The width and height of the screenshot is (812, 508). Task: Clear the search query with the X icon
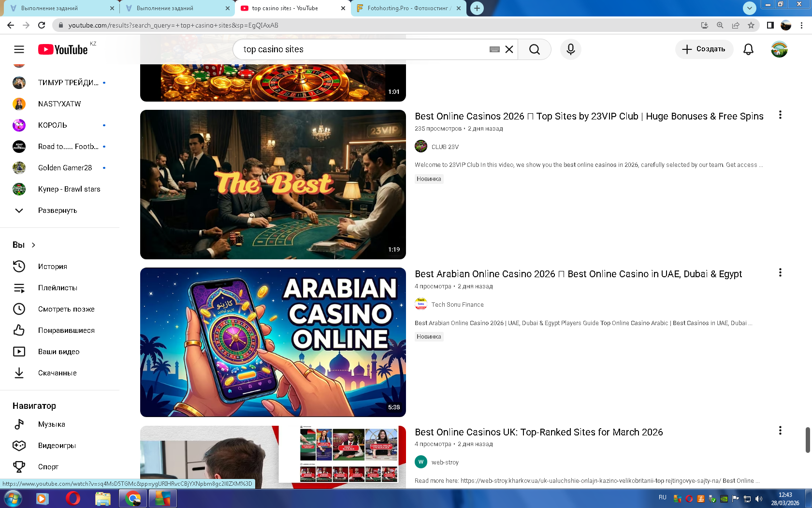509,49
